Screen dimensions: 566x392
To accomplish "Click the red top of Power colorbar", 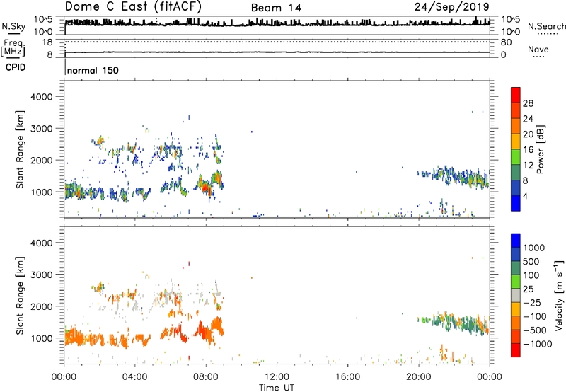I will click(516, 95).
